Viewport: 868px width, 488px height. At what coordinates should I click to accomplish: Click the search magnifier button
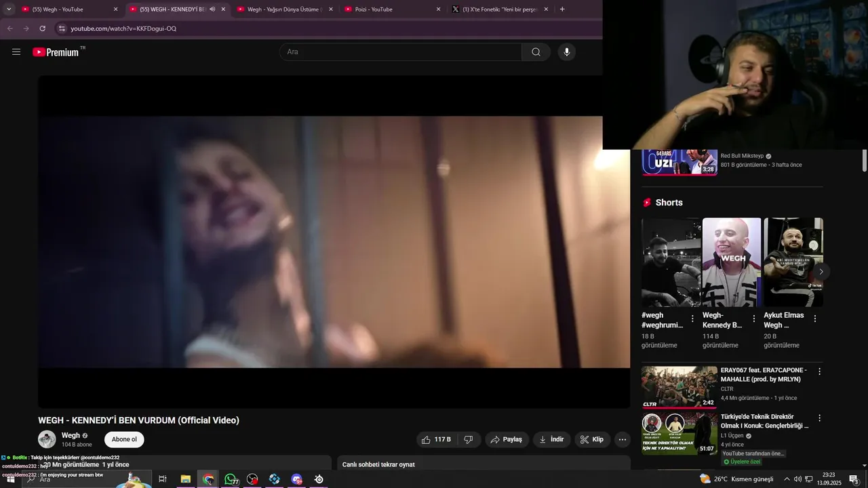coord(536,52)
